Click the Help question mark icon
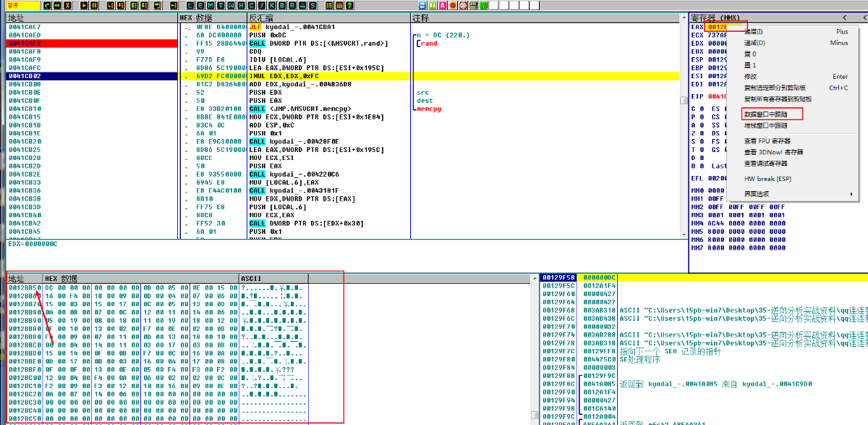Viewport: 868px width, 425px height. coord(349,5)
